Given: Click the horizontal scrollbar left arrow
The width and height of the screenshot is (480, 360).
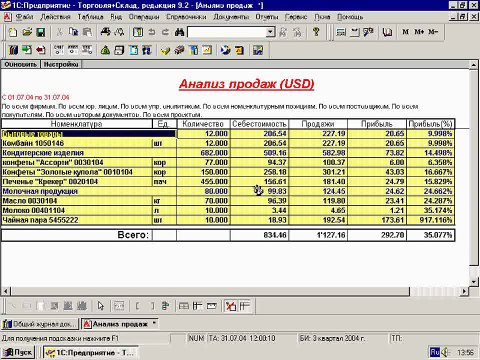Looking at the screenshot, I should point(5,291).
